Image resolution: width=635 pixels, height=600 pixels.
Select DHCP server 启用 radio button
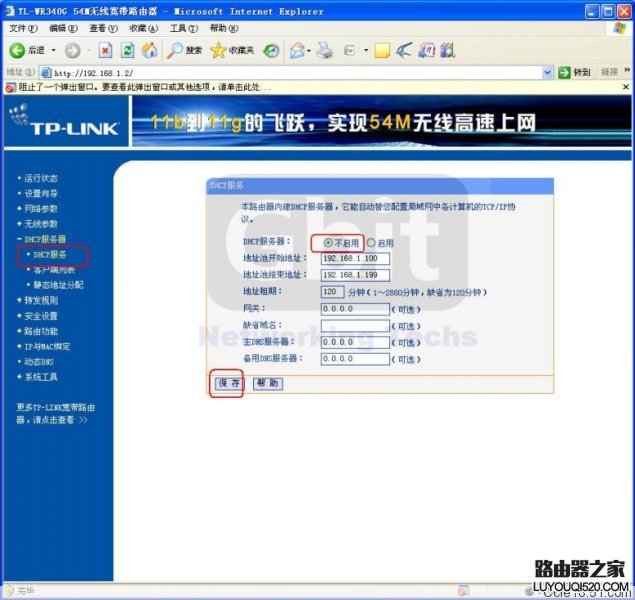click(371, 243)
